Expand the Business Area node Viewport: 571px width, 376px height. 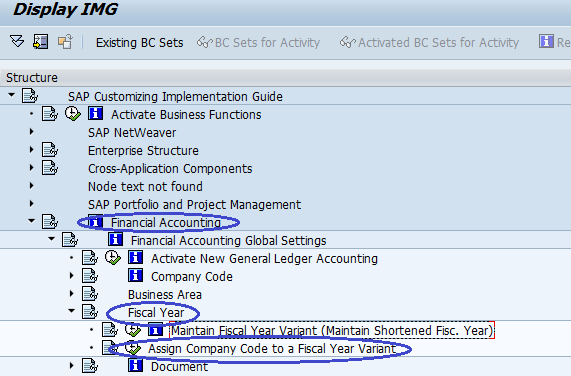pos(72,293)
